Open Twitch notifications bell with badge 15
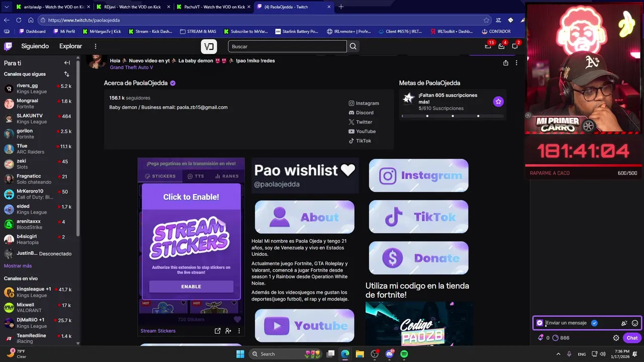 click(x=488, y=46)
